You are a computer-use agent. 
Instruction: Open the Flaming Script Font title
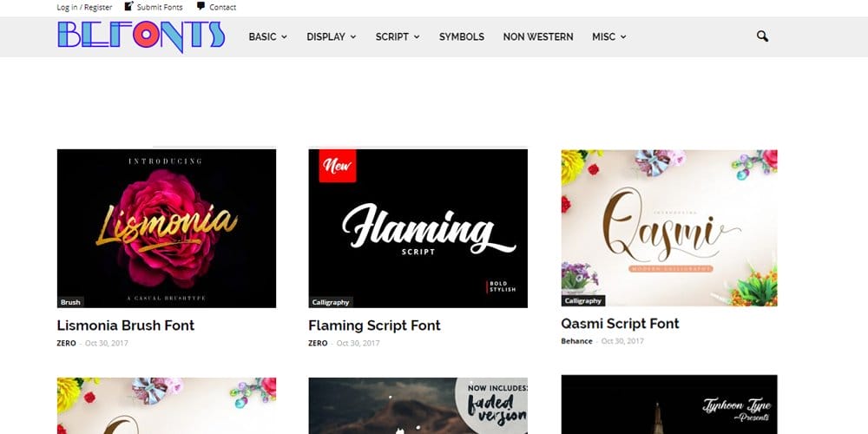pyautogui.click(x=374, y=325)
